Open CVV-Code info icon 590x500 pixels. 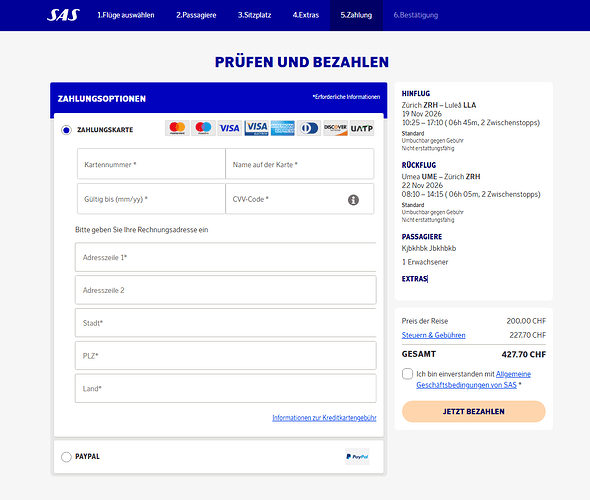[x=353, y=200]
